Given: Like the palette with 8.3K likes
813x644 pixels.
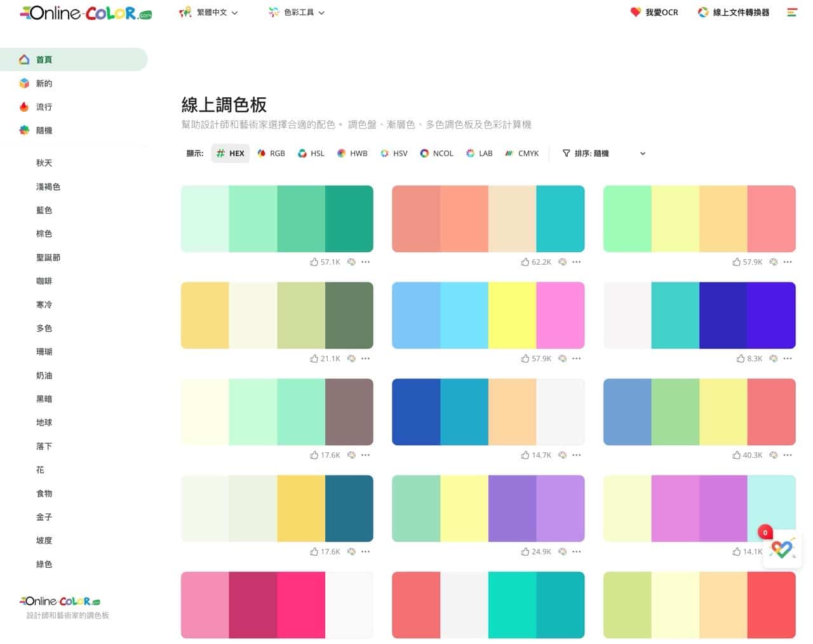Looking at the screenshot, I should [x=741, y=358].
